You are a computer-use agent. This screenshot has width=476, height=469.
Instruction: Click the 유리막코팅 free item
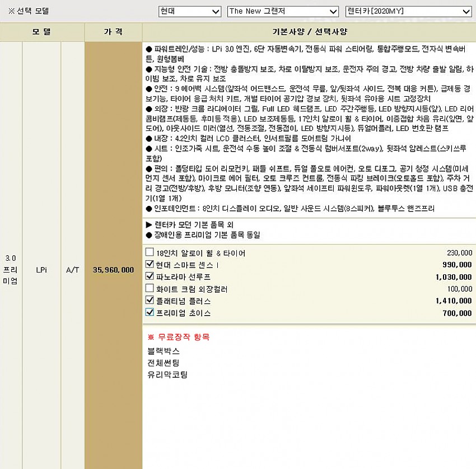pyautogui.click(x=167, y=374)
